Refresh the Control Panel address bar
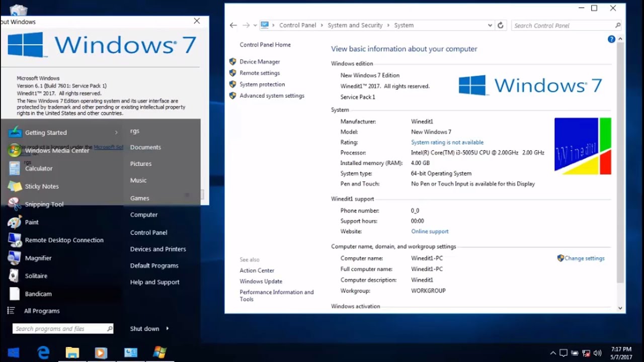 pos(500,25)
